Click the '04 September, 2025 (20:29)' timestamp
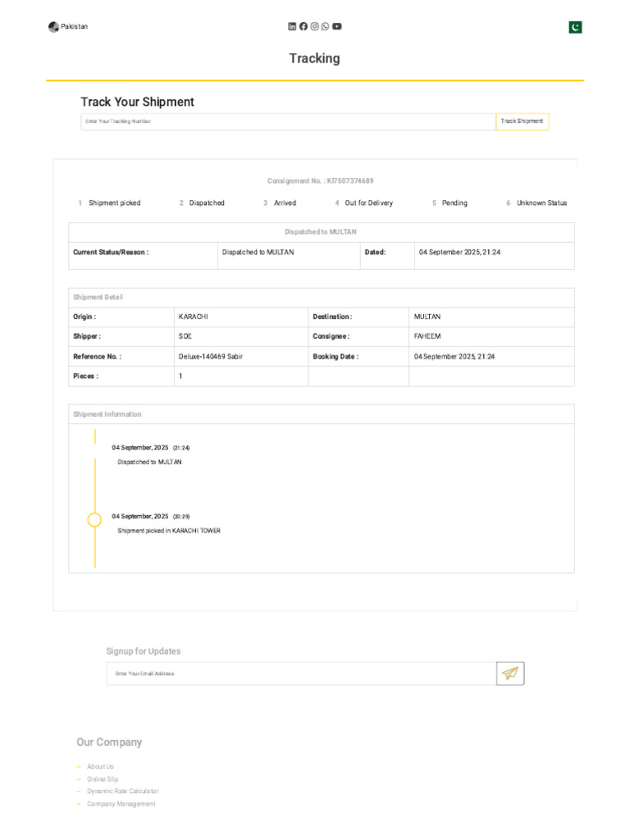This screenshot has width=630, height=840. (x=151, y=517)
